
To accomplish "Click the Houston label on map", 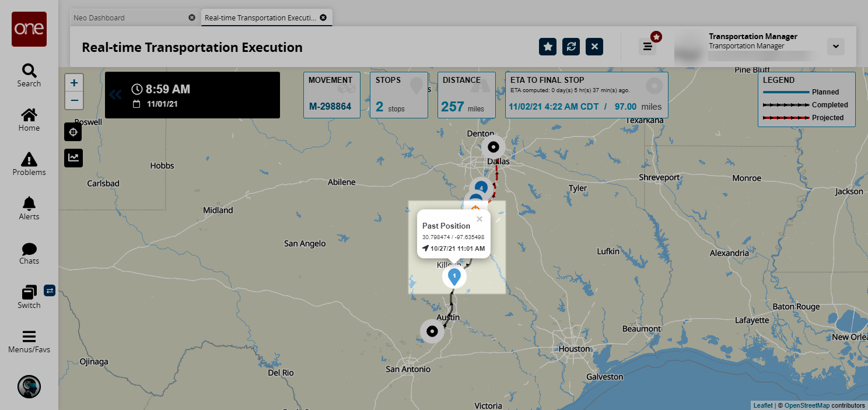I will point(574,349).
